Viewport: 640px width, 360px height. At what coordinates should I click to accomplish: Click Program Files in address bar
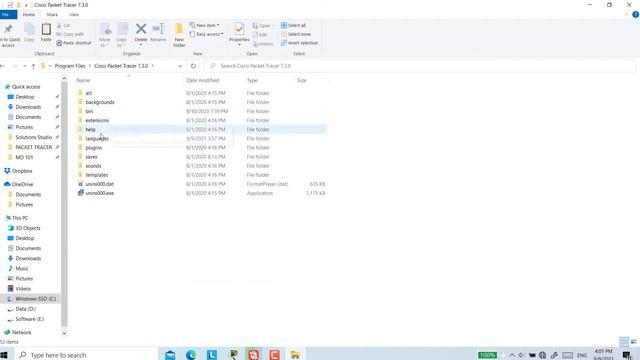click(x=70, y=66)
